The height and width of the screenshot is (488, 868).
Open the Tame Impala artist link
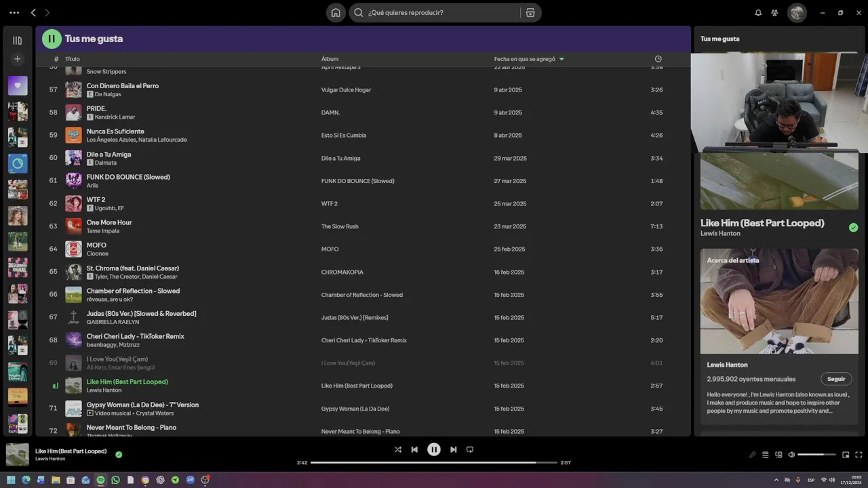pyautogui.click(x=102, y=231)
